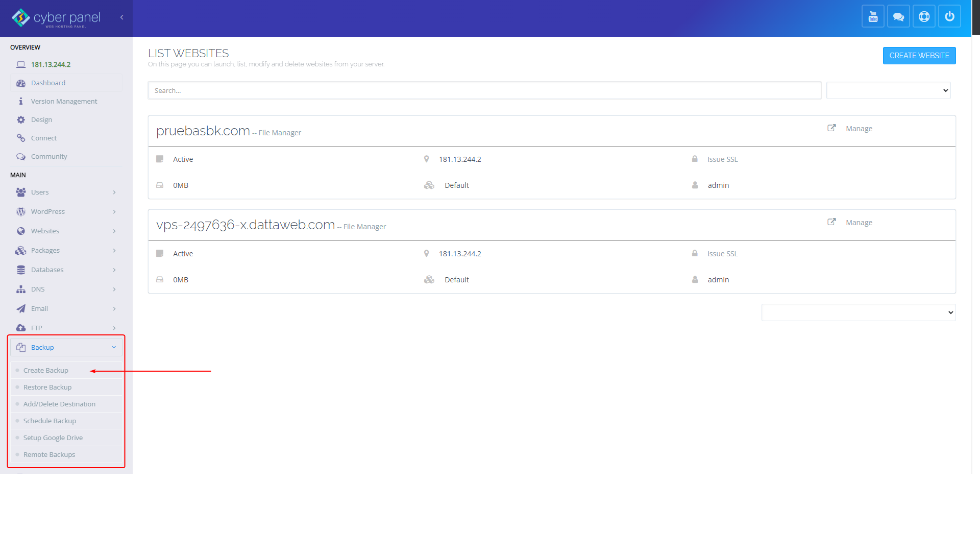
Task: Open the pruebasbk.com domain title
Action: [203, 131]
